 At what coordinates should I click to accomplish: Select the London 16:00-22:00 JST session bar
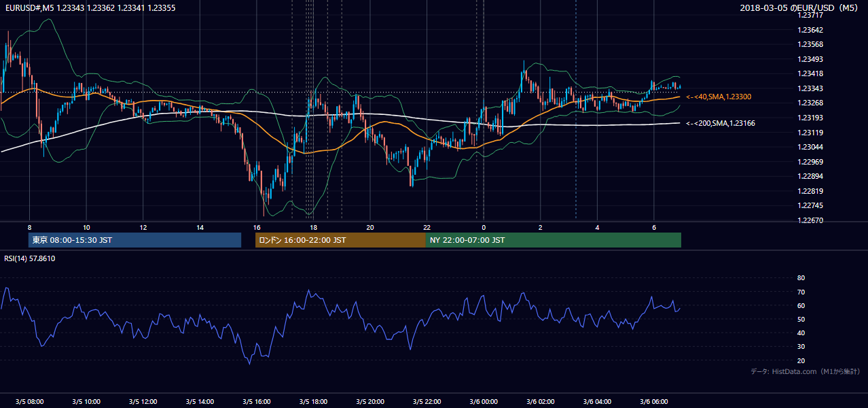[340, 240]
